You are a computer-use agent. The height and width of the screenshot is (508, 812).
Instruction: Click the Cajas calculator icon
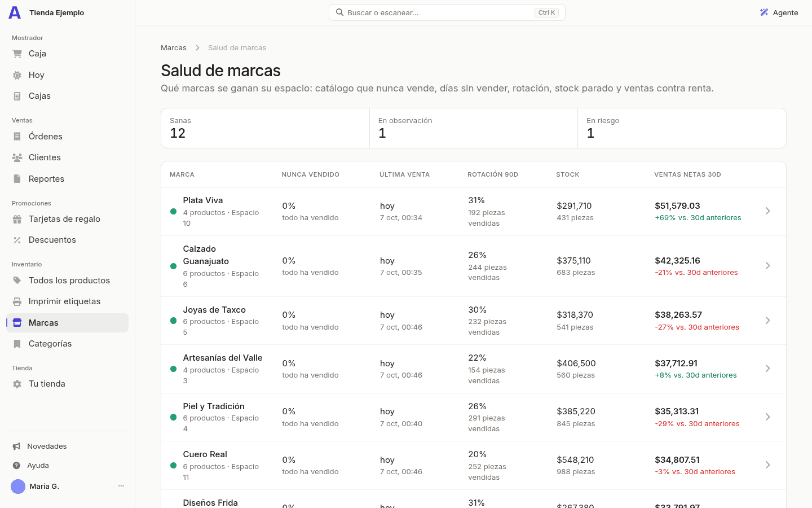[x=17, y=96]
